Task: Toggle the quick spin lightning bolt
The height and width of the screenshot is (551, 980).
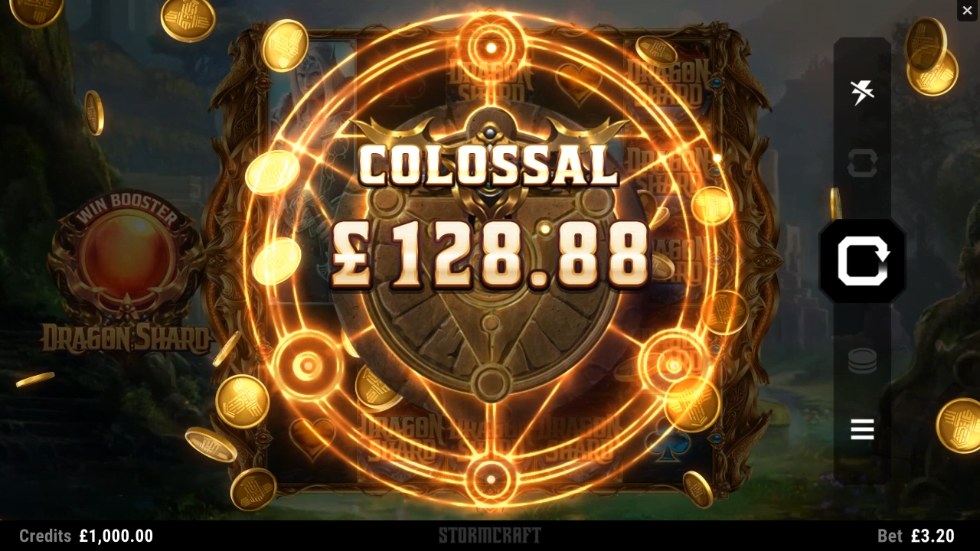Action: click(x=862, y=93)
